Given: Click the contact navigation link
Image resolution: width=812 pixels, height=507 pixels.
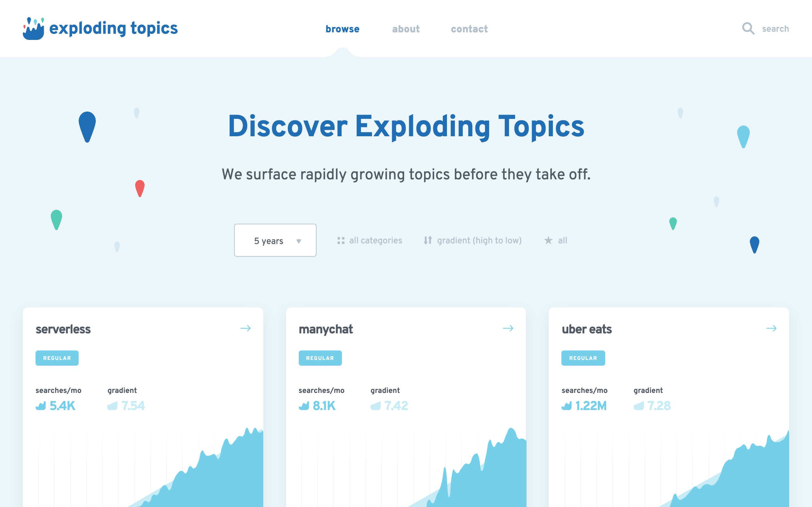Looking at the screenshot, I should tap(469, 28).
